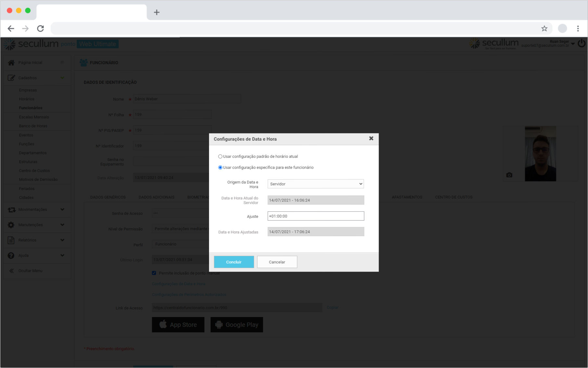
Task: Open the Centro de Custos tab
Action: point(453,197)
